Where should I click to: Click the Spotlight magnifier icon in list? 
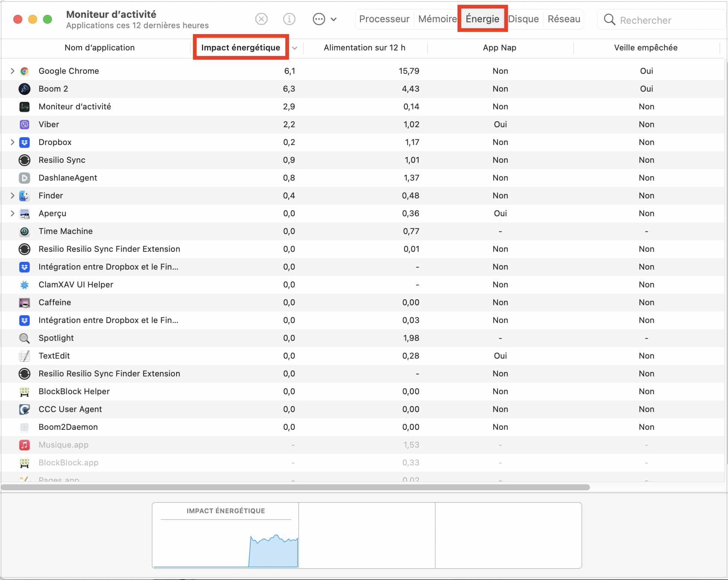(x=24, y=338)
